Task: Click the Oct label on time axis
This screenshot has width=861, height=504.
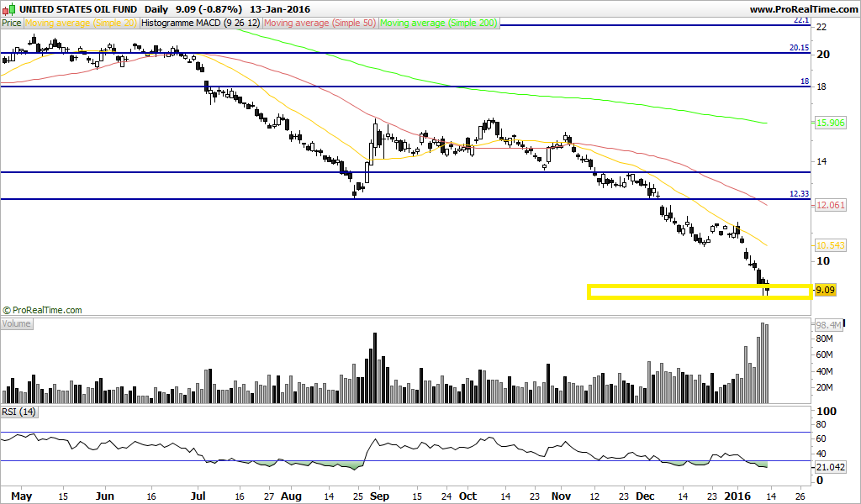Action: [467, 496]
